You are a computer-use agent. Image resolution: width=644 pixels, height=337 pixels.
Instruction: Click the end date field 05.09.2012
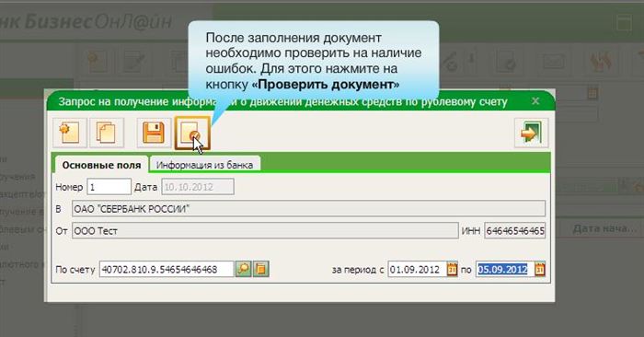click(x=505, y=269)
